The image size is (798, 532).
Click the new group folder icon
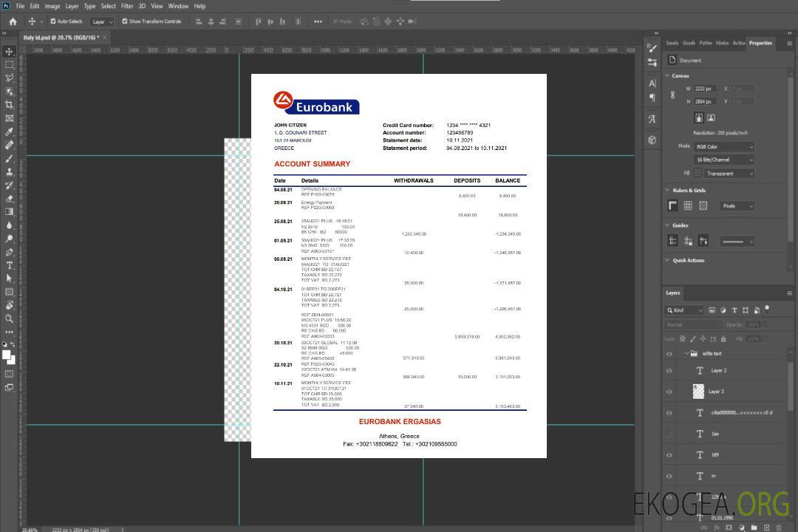(754, 528)
